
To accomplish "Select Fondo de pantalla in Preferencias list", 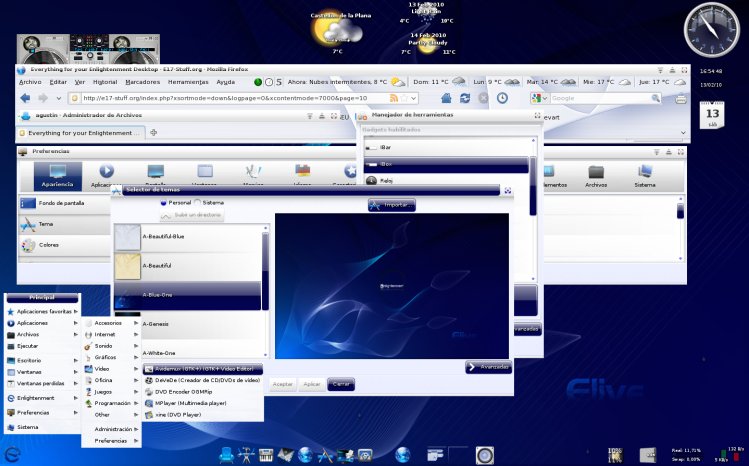I will (x=64, y=203).
